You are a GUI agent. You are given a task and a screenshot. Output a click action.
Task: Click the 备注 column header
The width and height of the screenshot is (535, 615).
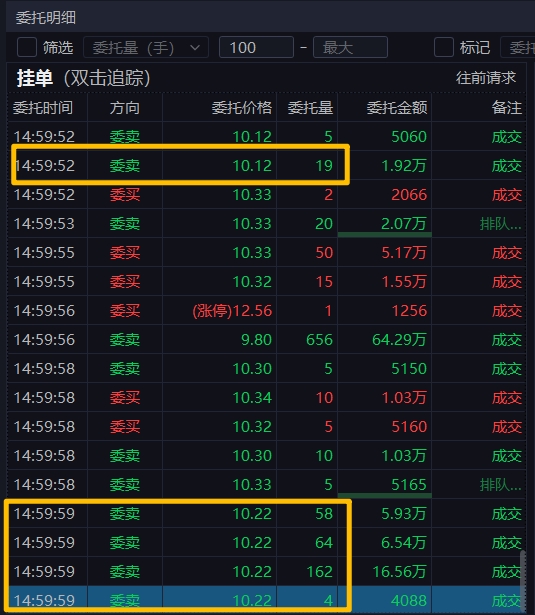click(506, 107)
